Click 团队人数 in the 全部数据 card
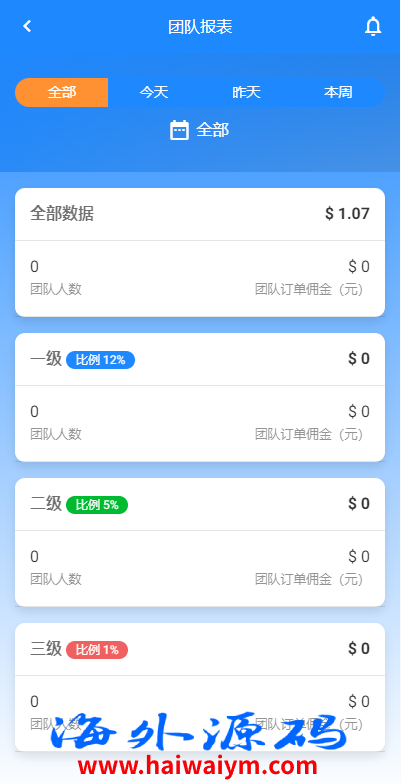Image resolution: width=401 pixels, height=783 pixels. (x=56, y=289)
